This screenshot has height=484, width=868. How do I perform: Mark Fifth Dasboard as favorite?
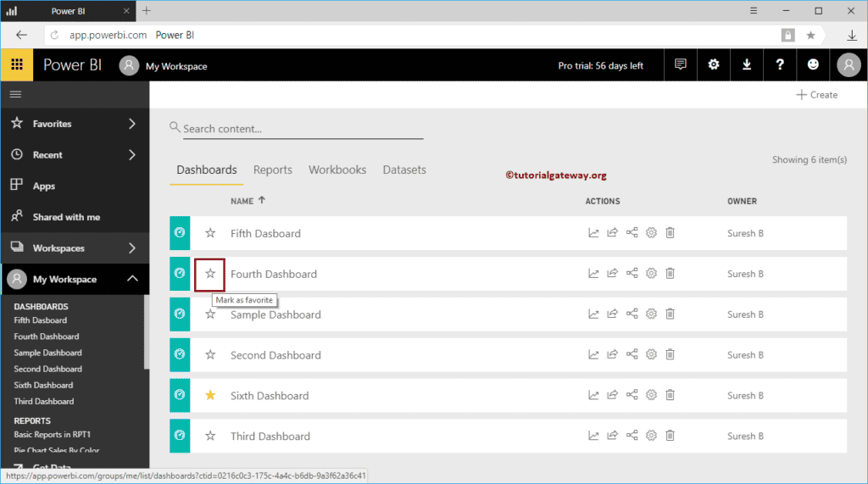click(x=210, y=233)
